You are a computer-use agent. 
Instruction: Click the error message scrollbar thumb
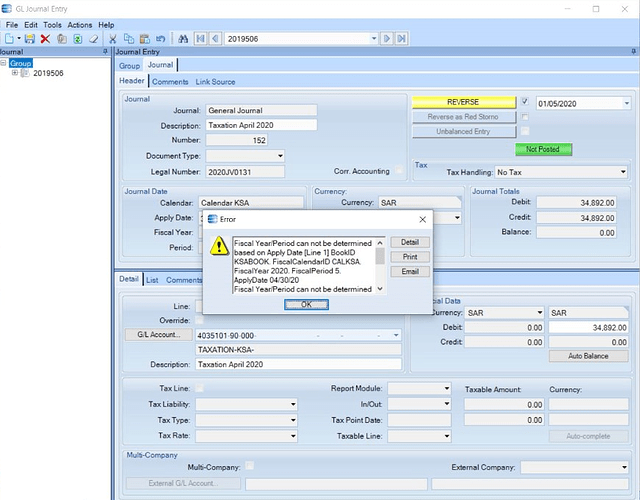pos(380,256)
